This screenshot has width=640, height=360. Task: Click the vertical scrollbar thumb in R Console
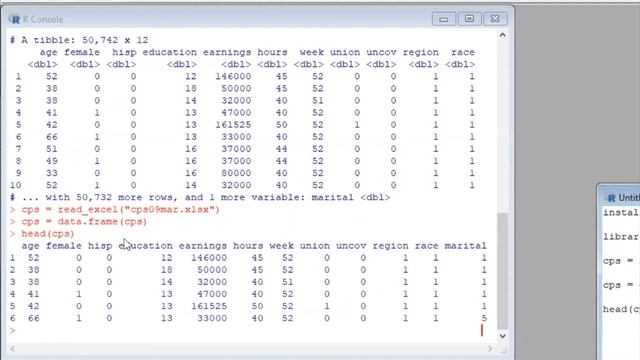[502, 271]
